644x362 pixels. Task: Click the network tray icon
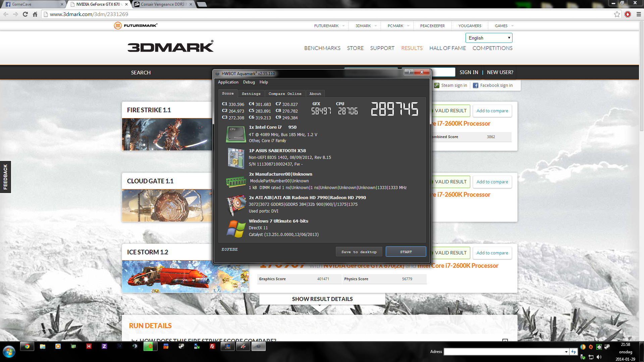coord(591,357)
